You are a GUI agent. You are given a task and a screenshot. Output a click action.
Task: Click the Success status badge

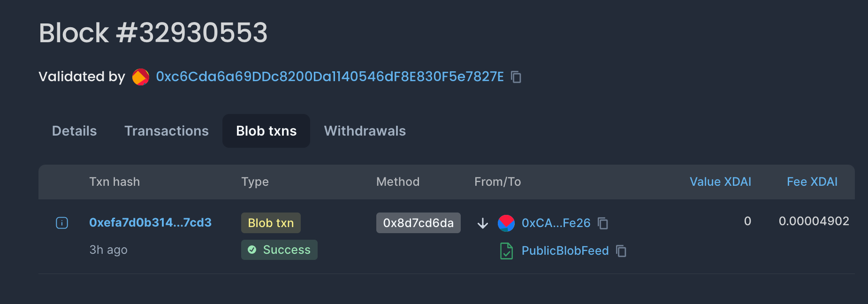[x=279, y=250]
